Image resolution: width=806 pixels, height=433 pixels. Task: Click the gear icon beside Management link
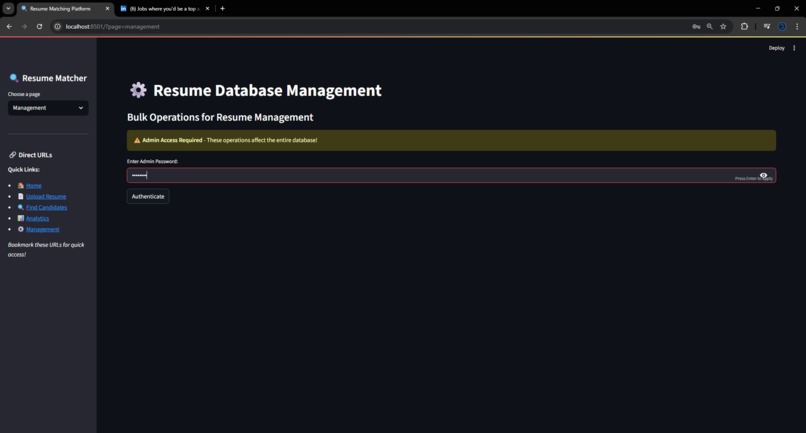(x=21, y=229)
